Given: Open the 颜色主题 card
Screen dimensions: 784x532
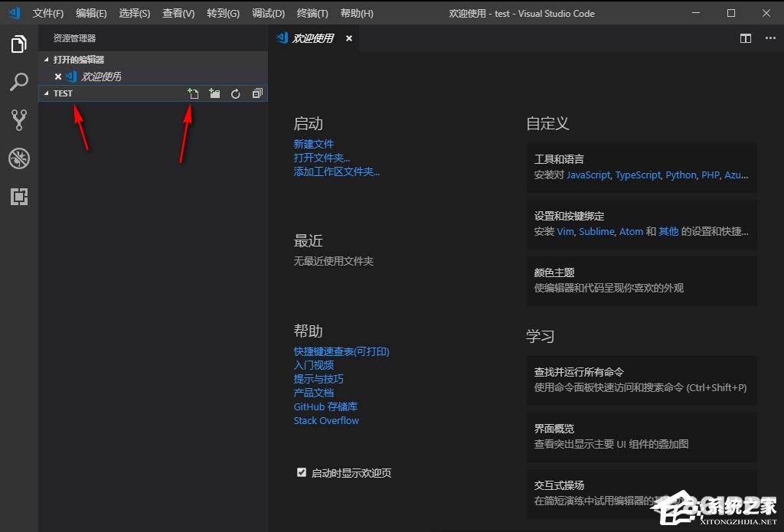Looking at the screenshot, I should click(642, 280).
